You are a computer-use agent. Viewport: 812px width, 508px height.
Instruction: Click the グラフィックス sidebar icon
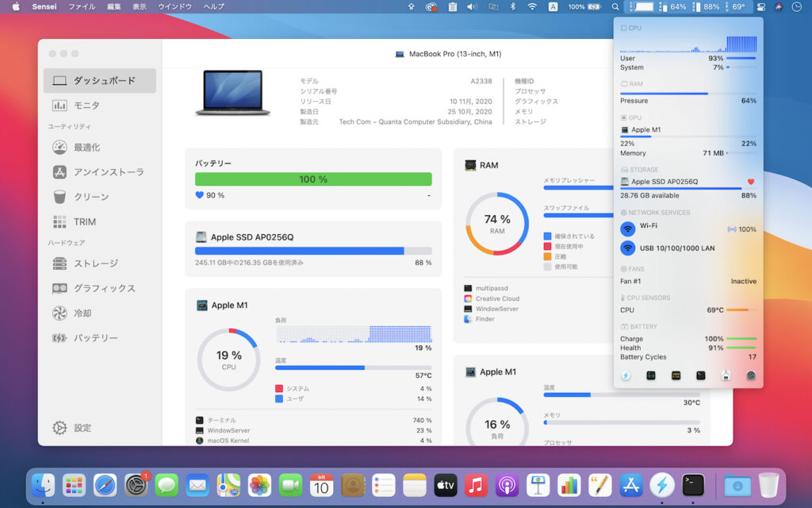59,288
